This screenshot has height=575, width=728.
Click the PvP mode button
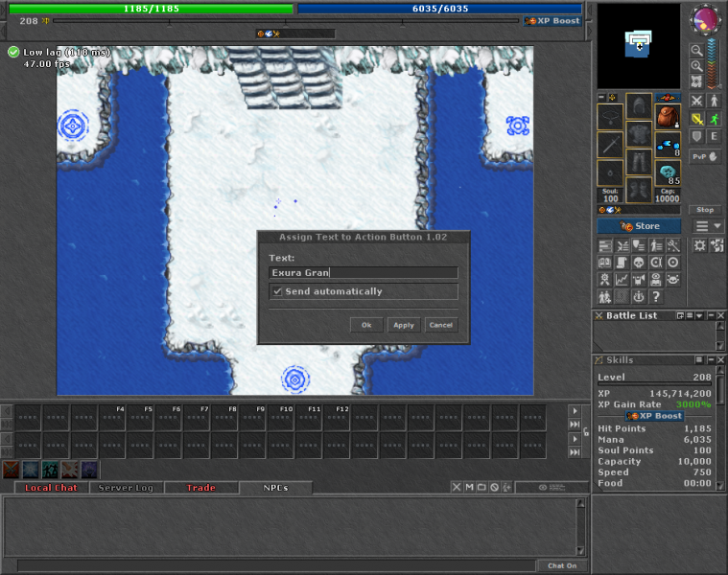705,155
